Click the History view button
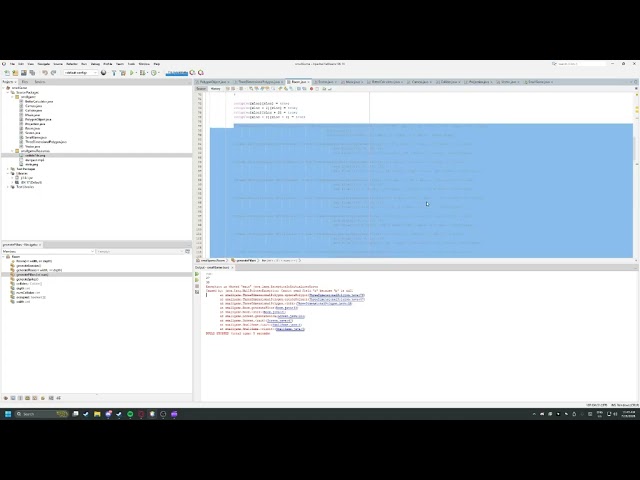The width and height of the screenshot is (640, 480). point(216,89)
